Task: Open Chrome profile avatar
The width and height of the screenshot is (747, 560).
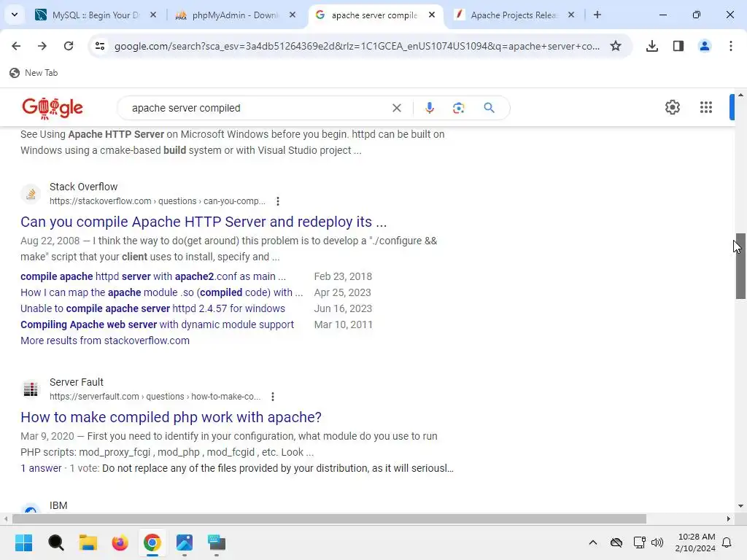Action: point(705,46)
